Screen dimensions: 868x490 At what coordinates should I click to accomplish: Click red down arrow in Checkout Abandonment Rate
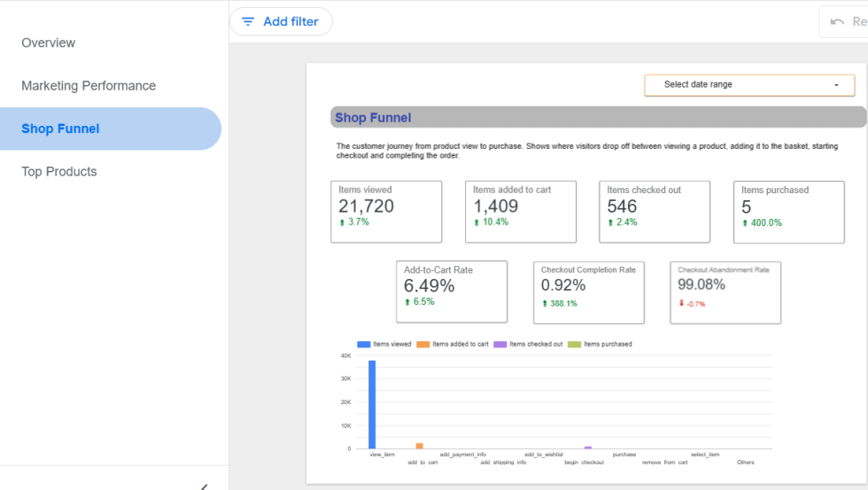[x=681, y=303]
